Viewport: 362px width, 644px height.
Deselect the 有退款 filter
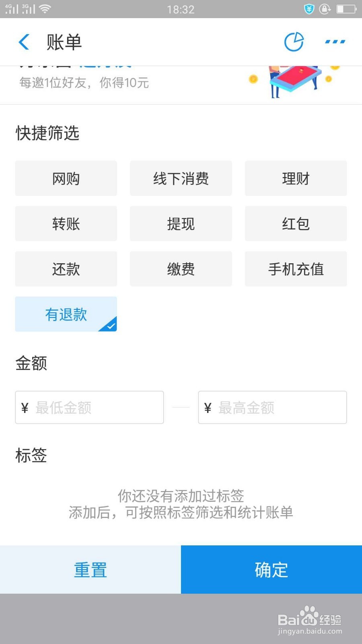tap(66, 314)
